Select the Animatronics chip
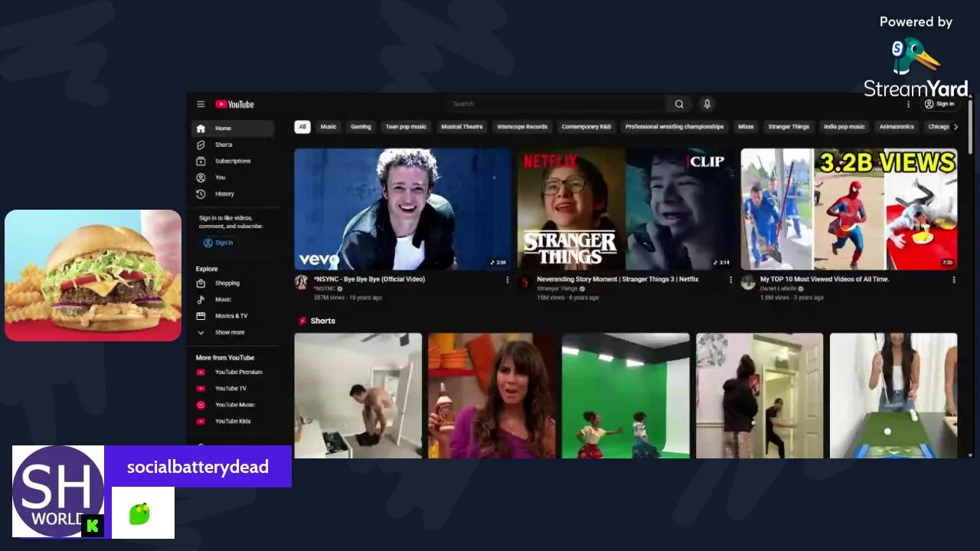The height and width of the screenshot is (551, 980). [897, 127]
